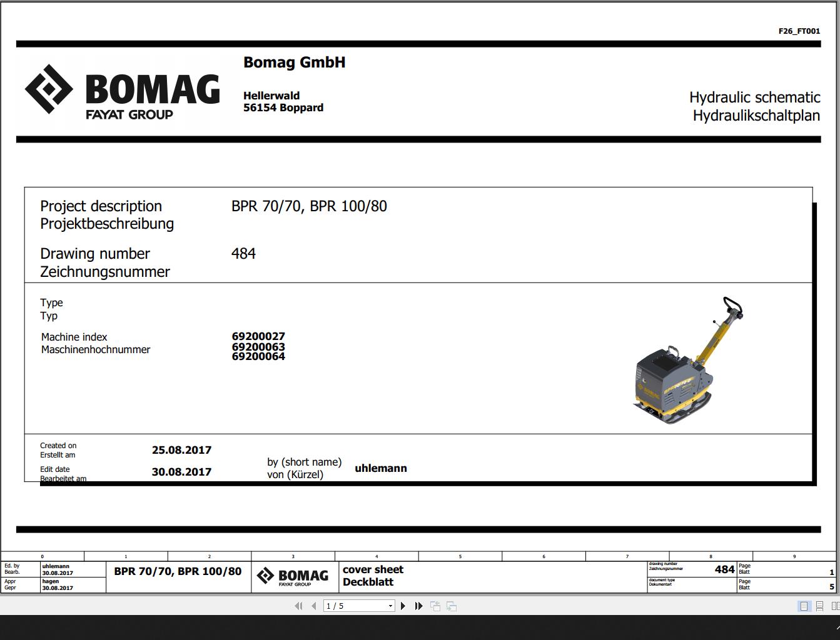Skip to the last page
This screenshot has width=840, height=640.
click(418, 606)
